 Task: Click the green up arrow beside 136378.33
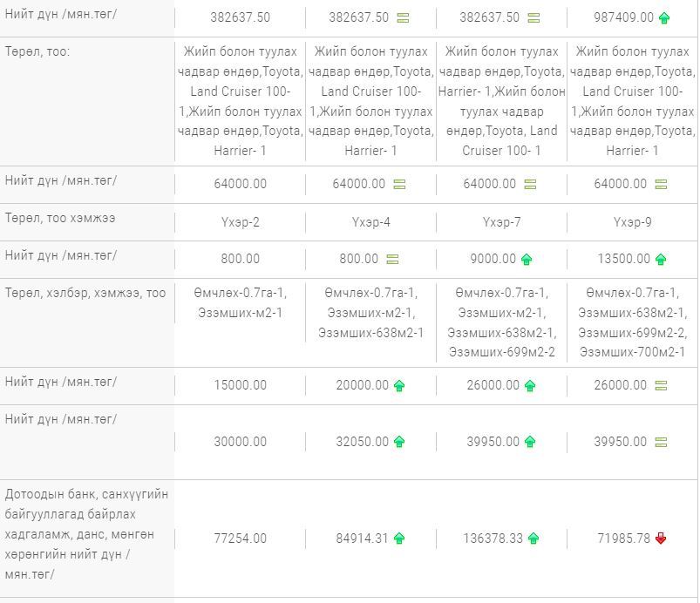[x=533, y=539]
